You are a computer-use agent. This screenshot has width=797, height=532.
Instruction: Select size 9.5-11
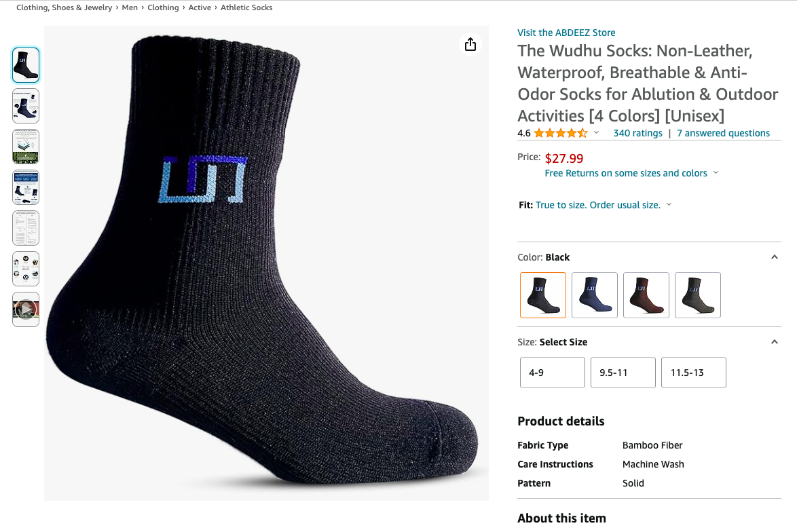[x=623, y=372]
